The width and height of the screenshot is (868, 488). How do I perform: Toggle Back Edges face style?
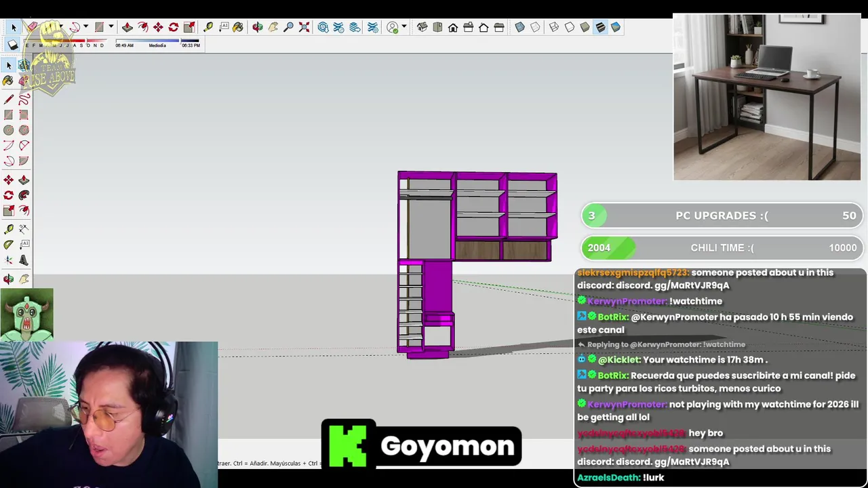(536, 27)
